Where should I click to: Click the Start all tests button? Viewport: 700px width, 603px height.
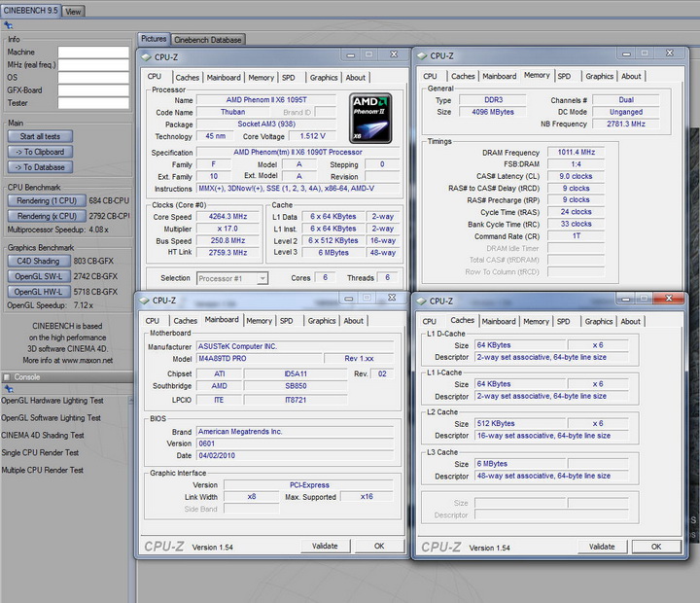(x=40, y=137)
